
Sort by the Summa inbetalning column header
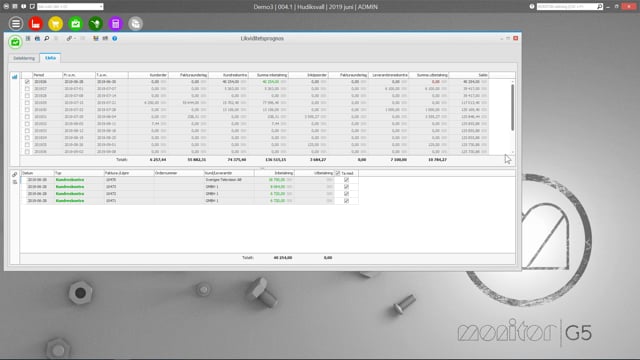coord(269,75)
